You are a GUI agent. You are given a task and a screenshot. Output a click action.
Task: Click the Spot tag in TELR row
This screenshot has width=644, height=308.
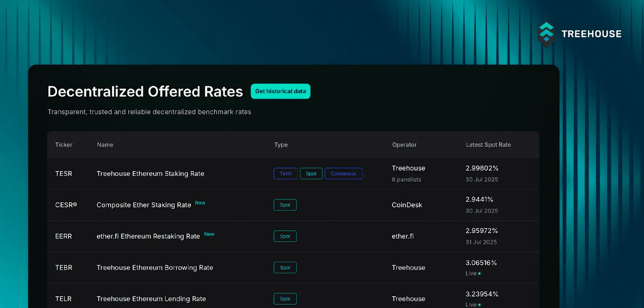coord(285,299)
